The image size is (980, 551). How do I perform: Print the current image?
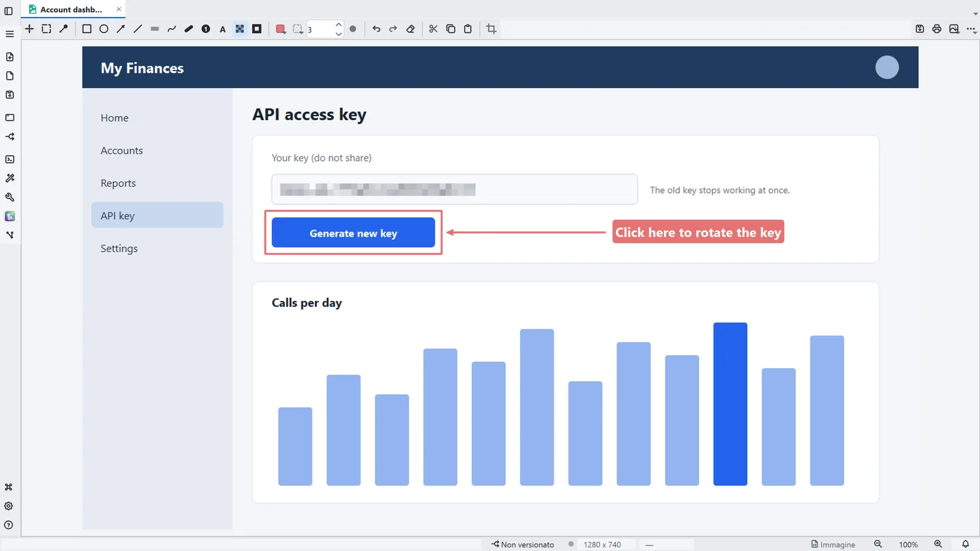937,29
